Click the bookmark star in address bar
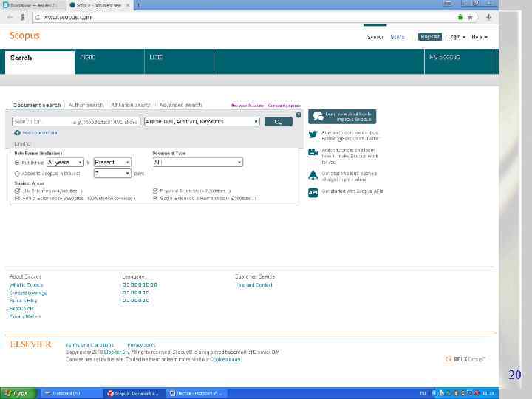Screen dimensions: 532x399 coord(470,17)
